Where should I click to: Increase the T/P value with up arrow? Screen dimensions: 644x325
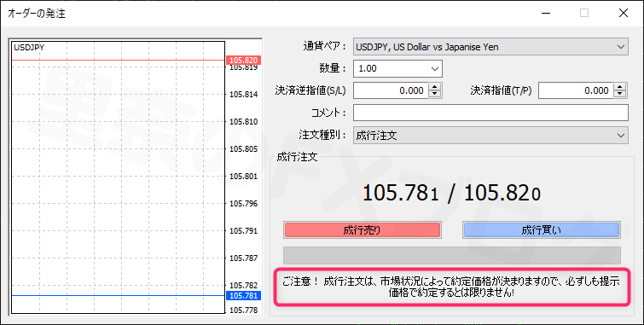(620, 87)
